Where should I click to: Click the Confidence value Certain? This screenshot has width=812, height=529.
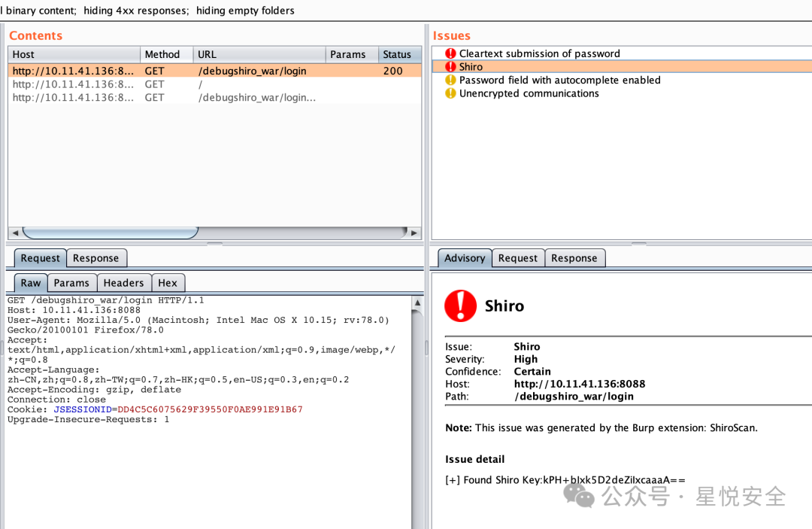532,372
